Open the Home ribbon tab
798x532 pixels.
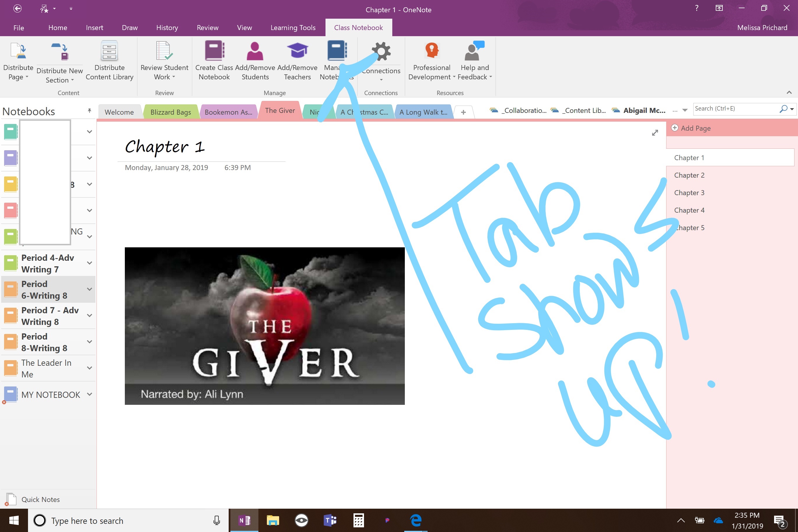(x=58, y=27)
